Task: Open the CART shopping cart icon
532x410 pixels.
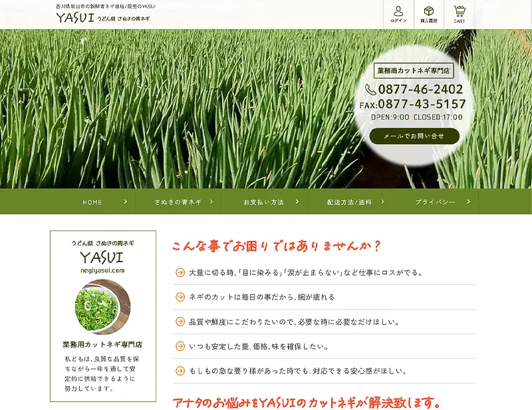Action: (460, 13)
